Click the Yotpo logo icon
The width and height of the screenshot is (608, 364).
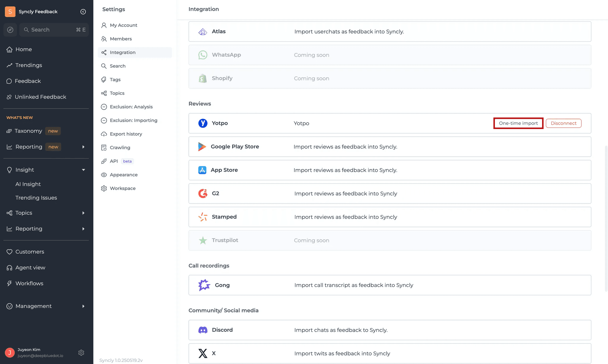(x=203, y=123)
